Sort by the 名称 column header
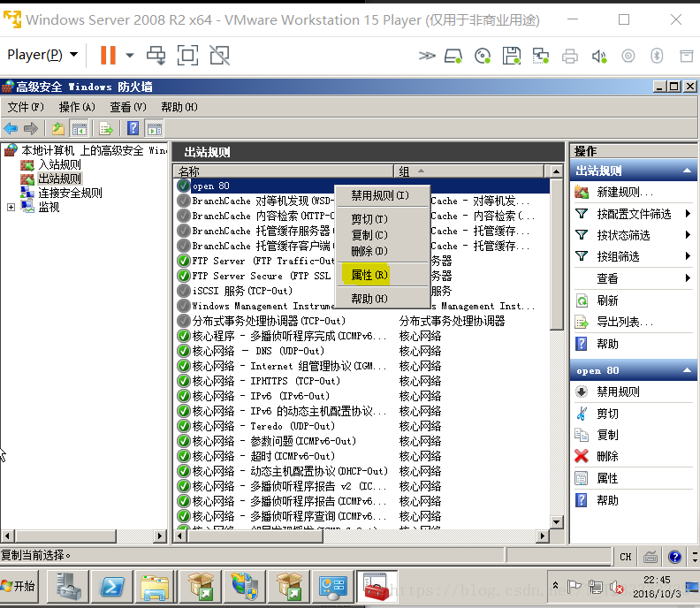 point(284,171)
